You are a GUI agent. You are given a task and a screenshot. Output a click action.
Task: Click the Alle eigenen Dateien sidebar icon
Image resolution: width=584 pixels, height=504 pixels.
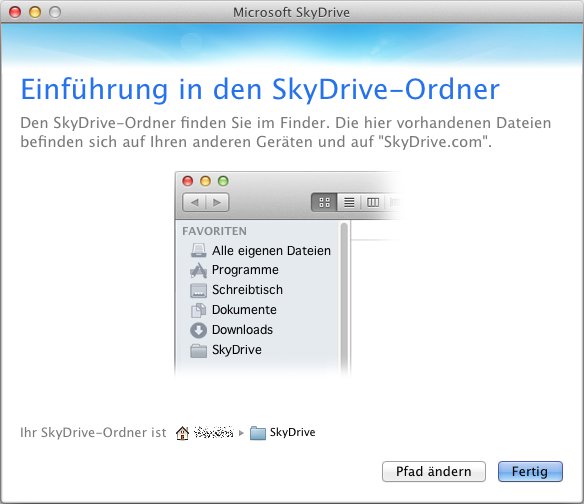(x=199, y=250)
